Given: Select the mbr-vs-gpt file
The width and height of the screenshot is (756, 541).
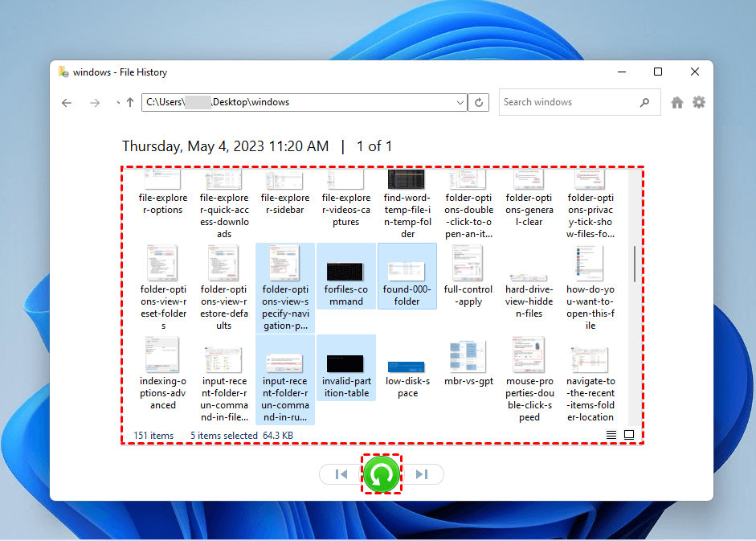Looking at the screenshot, I should tap(468, 364).
